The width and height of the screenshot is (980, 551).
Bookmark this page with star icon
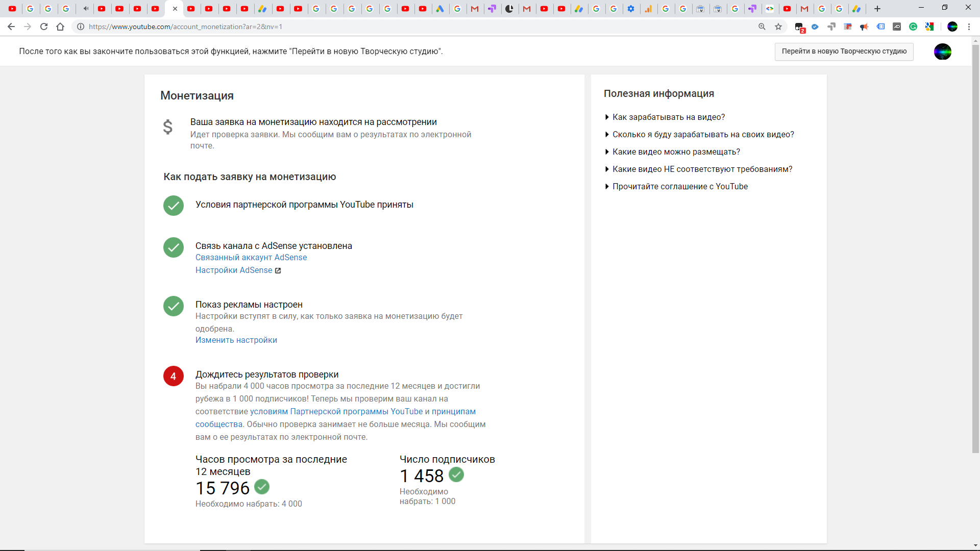coord(778,27)
